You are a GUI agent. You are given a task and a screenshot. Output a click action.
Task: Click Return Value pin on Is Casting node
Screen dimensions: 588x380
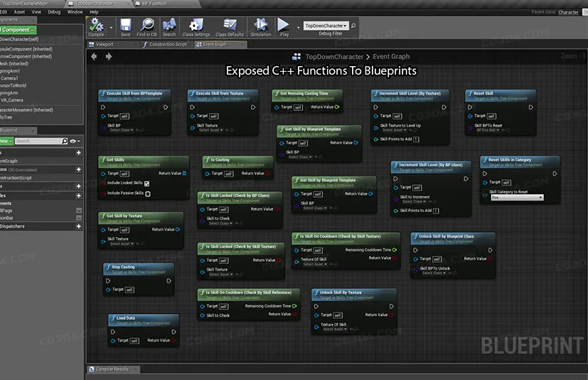tap(268, 173)
